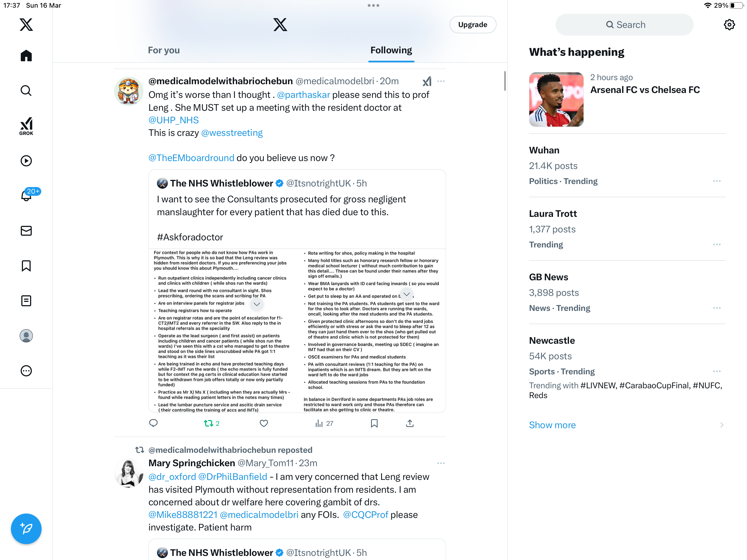This screenshot has width=747, height=560.
Task: Open direct messages envelope icon
Action: [x=26, y=231]
